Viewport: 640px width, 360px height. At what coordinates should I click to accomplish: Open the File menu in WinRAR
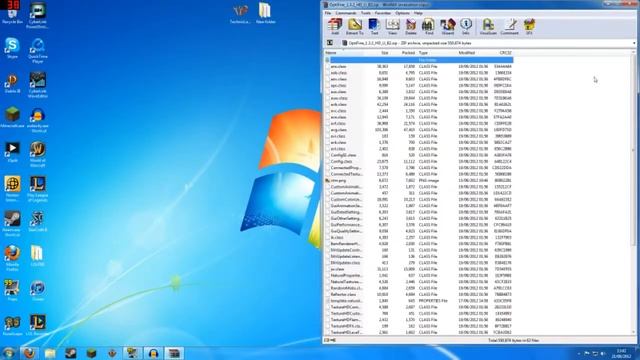tap(328, 13)
